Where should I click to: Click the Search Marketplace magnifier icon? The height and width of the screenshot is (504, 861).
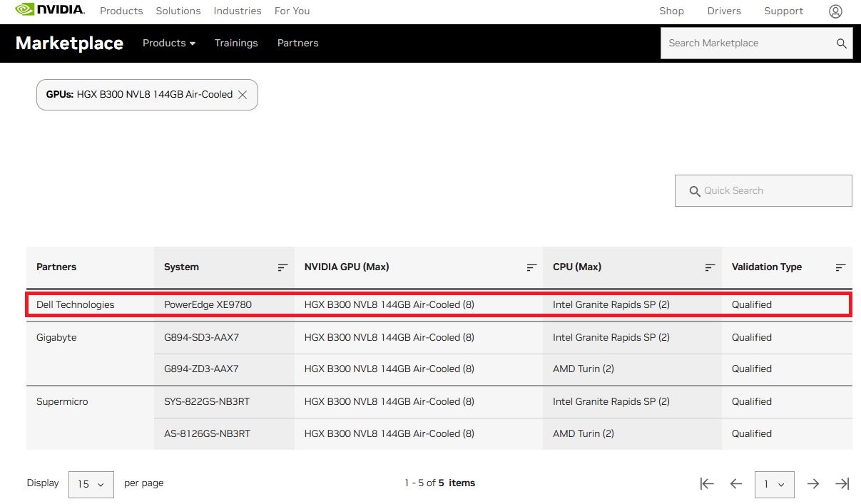point(842,43)
